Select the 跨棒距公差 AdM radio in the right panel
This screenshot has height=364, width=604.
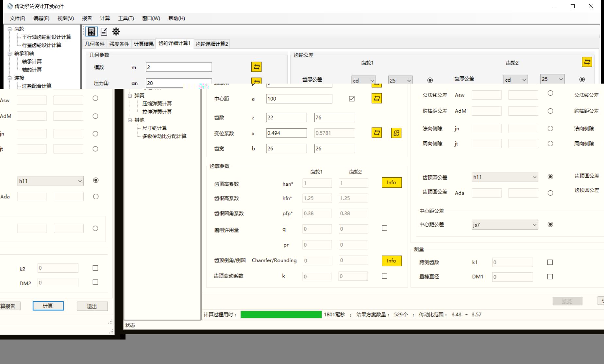(550, 111)
